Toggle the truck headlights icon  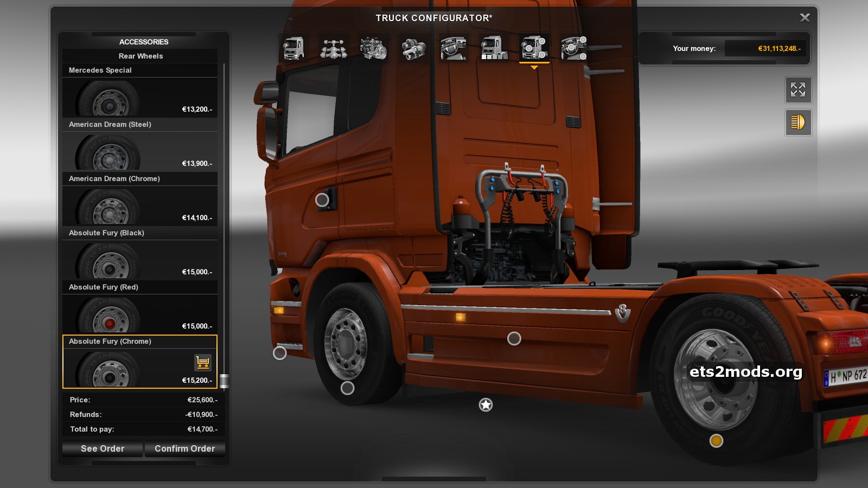(x=798, y=122)
